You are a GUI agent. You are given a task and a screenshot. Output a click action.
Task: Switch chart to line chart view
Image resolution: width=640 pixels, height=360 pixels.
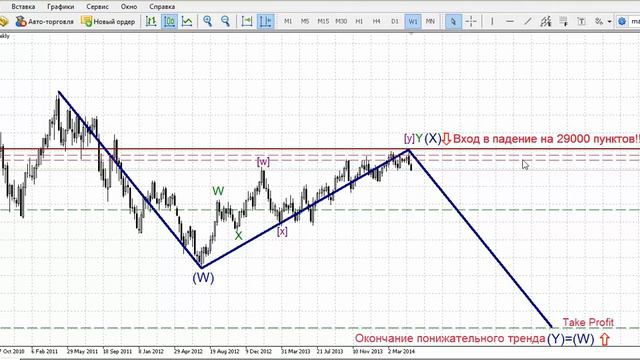(x=187, y=22)
